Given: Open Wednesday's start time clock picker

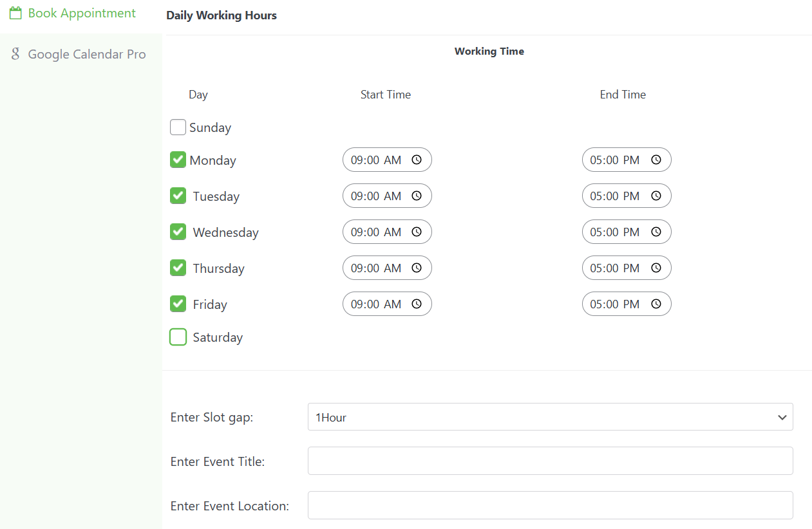Looking at the screenshot, I should [417, 232].
